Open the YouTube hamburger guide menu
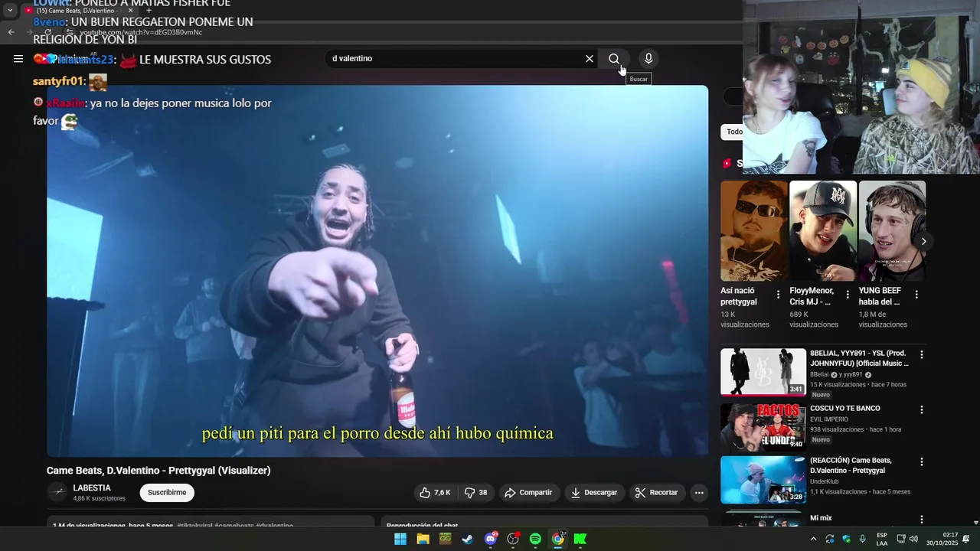This screenshot has width=980, height=551. 18,58
